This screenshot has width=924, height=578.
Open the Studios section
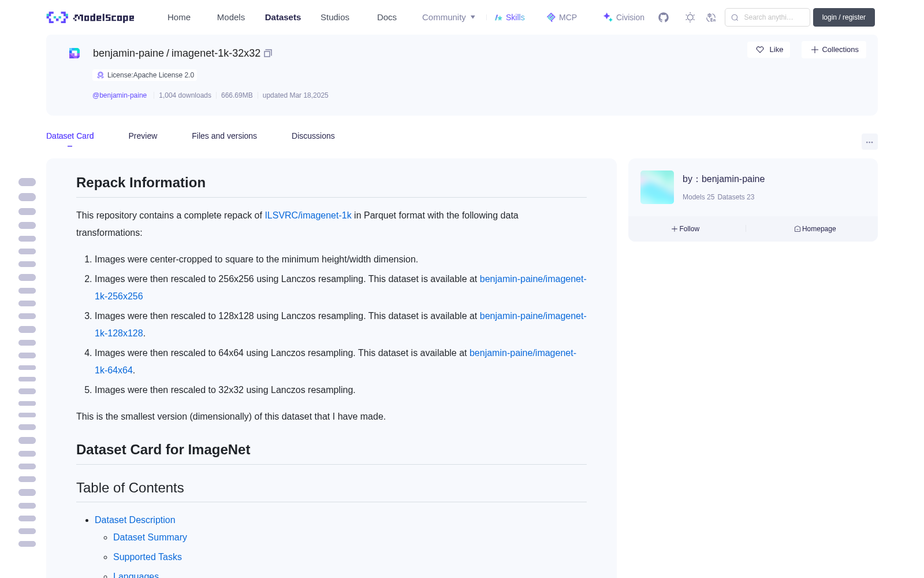(335, 17)
